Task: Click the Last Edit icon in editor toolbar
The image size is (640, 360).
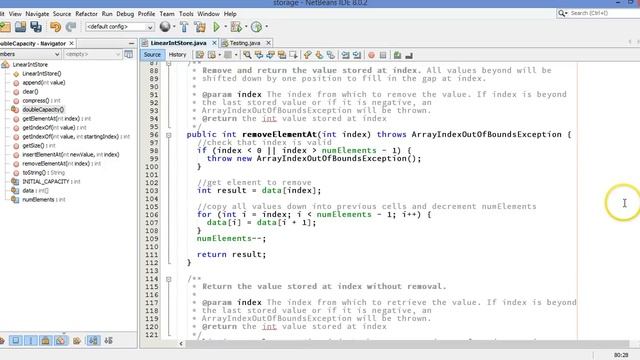Action: (x=200, y=55)
